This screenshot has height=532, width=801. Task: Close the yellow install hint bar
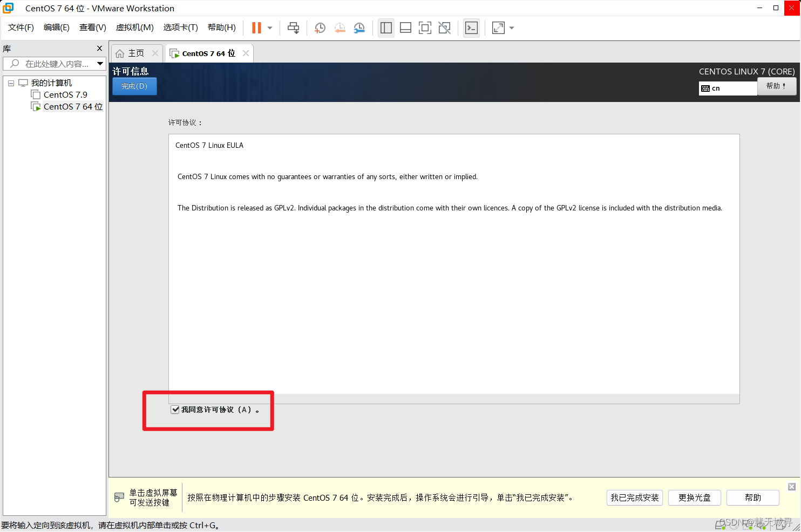pyautogui.click(x=792, y=487)
